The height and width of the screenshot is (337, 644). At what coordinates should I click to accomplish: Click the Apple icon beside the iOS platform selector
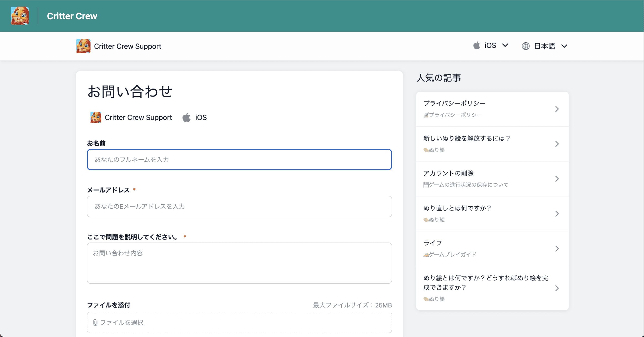point(477,45)
